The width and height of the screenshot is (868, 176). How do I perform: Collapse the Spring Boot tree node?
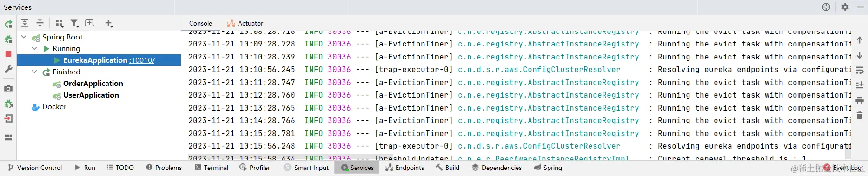[24, 37]
